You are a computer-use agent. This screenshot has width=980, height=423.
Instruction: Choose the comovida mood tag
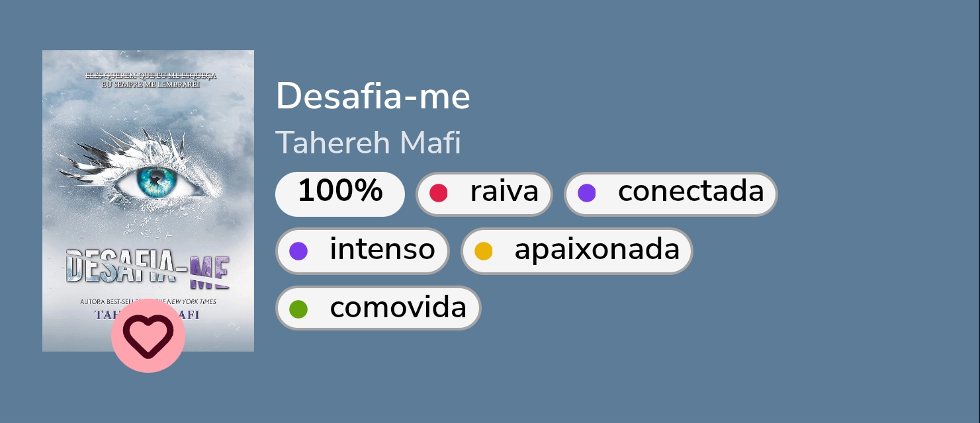378,308
